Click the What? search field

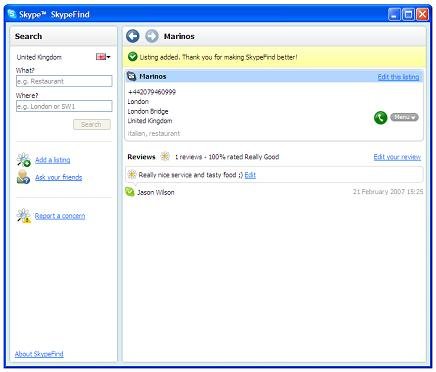click(64, 81)
